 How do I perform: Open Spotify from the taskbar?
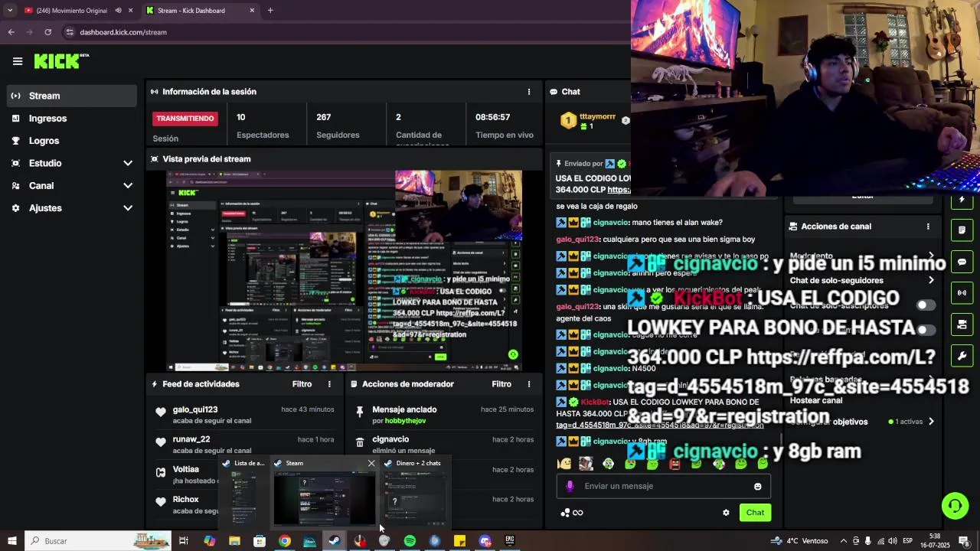click(410, 541)
